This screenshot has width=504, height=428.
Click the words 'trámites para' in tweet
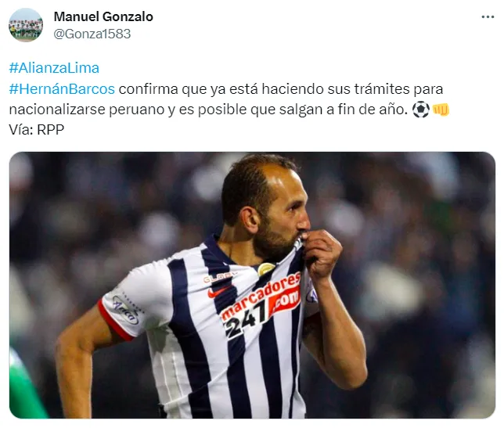click(398, 89)
